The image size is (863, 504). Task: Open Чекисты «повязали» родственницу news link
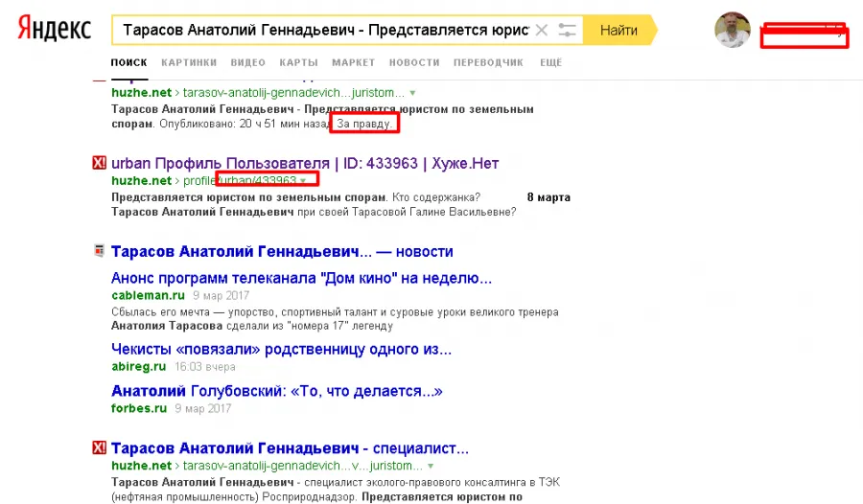pyautogui.click(x=281, y=350)
